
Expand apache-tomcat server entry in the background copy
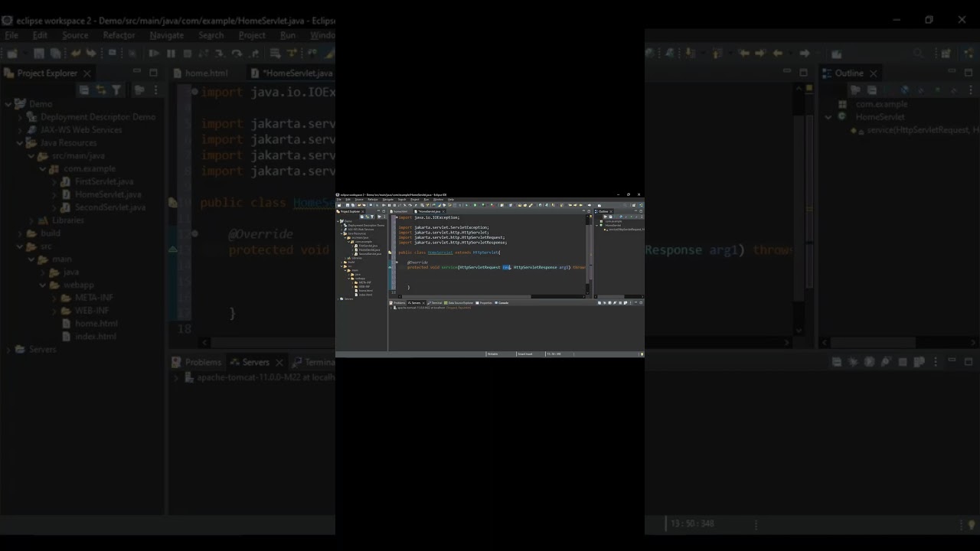(x=176, y=377)
